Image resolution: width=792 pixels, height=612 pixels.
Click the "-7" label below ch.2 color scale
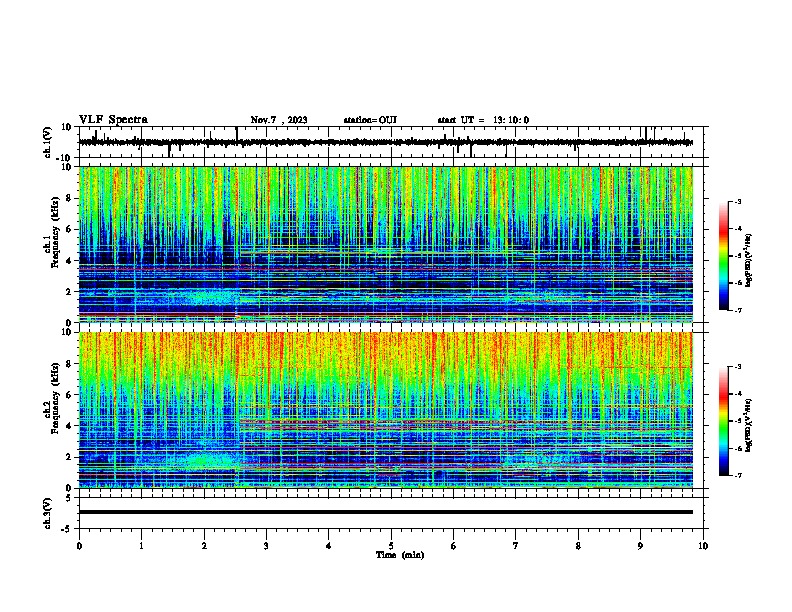(x=738, y=476)
